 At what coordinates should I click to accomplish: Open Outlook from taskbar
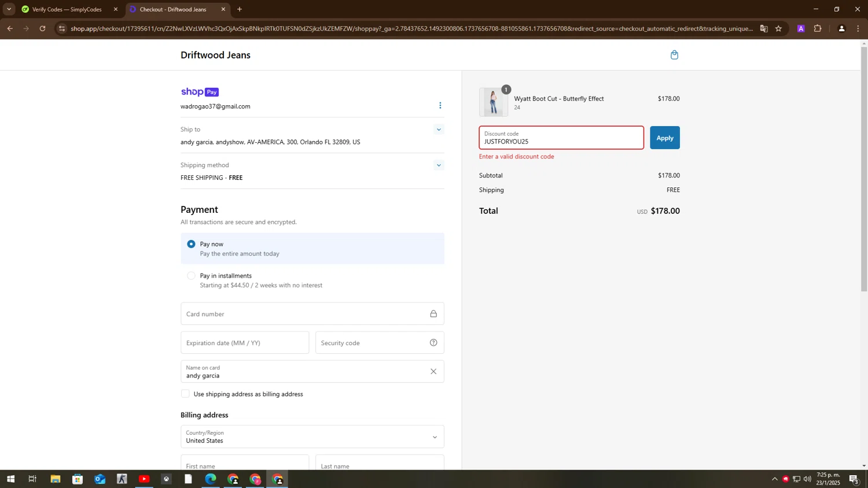tap(100, 479)
